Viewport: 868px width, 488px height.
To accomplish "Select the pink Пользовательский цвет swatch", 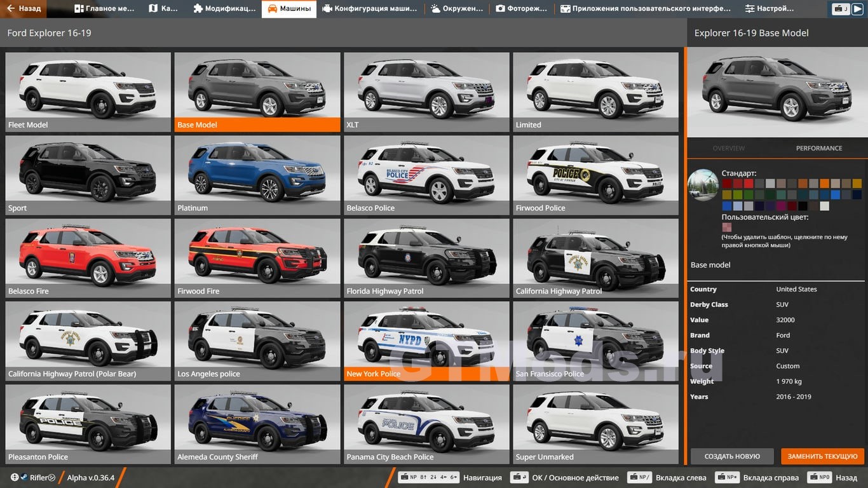I will [x=726, y=227].
